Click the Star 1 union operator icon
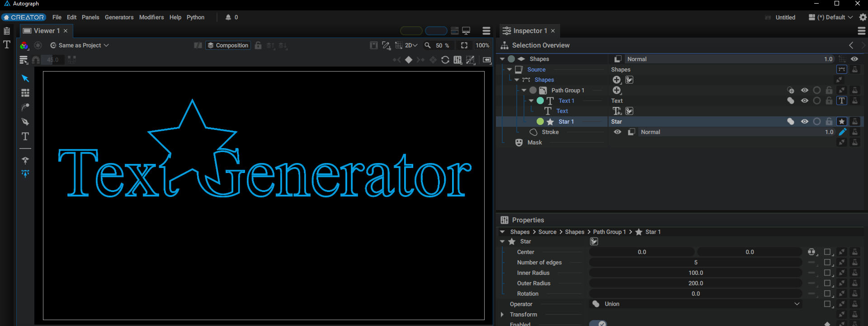868x326 pixels. pyautogui.click(x=791, y=121)
